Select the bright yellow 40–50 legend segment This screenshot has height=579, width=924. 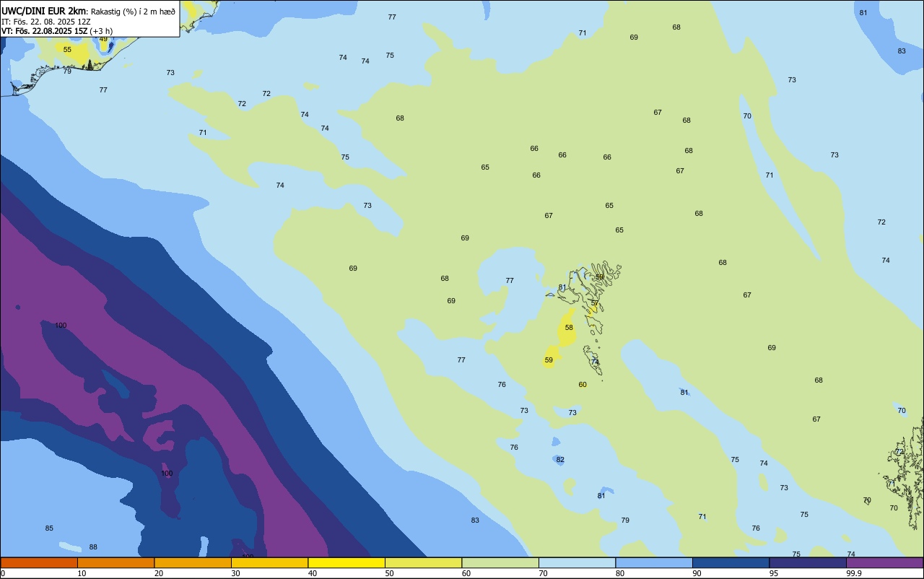346,562
